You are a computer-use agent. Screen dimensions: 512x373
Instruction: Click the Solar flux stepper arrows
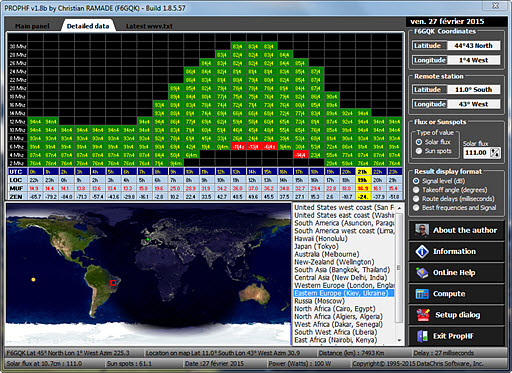[496, 153]
